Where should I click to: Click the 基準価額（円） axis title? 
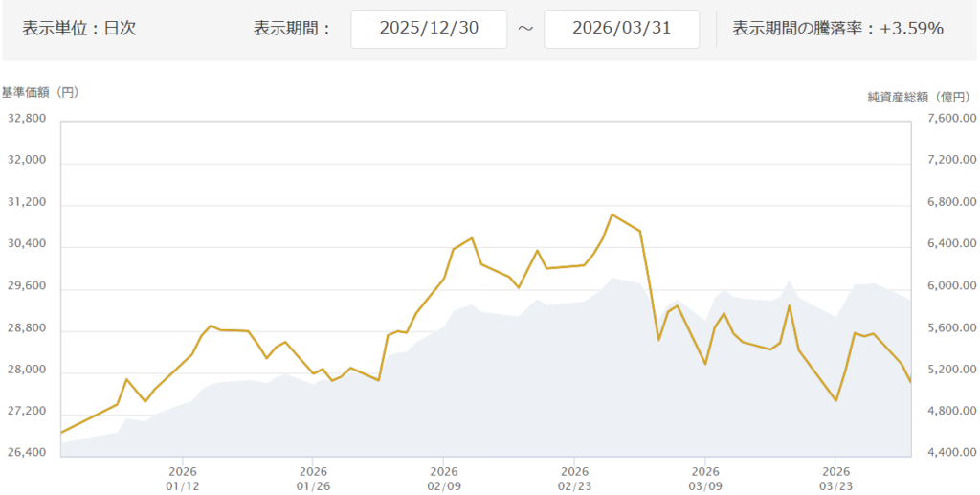click(x=40, y=93)
